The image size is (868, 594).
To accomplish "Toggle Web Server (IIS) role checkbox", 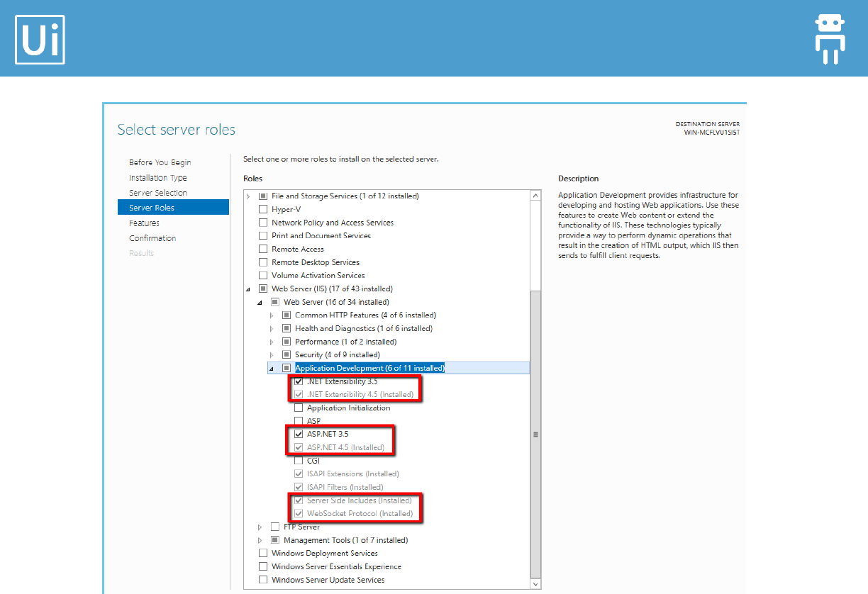I will point(263,288).
